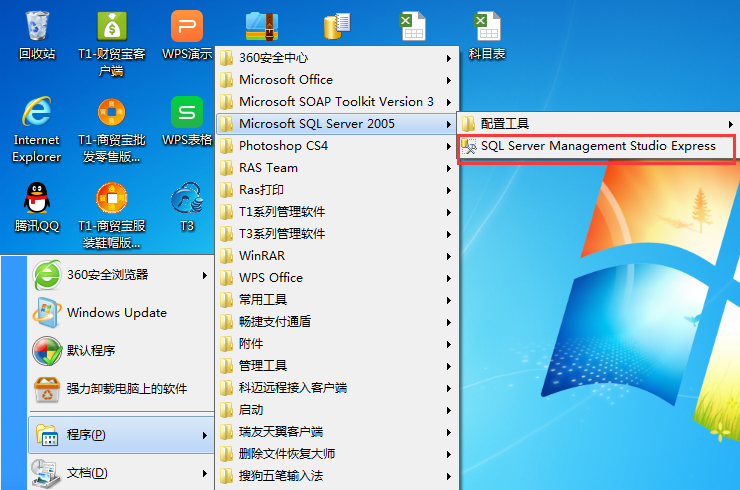Viewport: 740px width, 490px height.
Task: Open the 瑞友天翼客户端 program folder
Action: pos(336,432)
